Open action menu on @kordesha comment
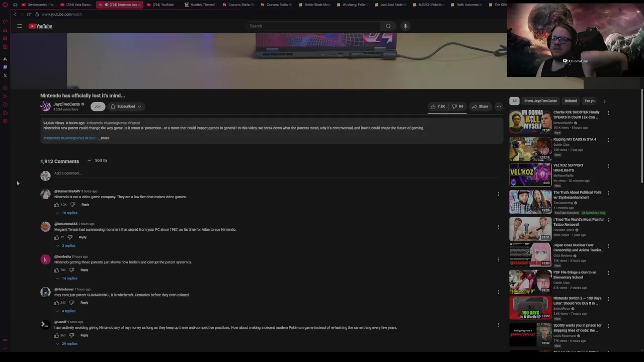The width and height of the screenshot is (644, 362). [498, 259]
